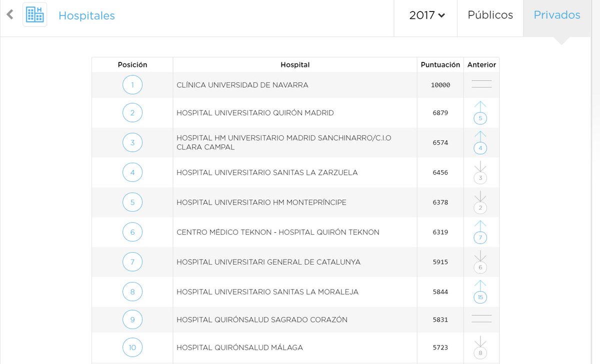Image resolution: width=600 pixels, height=364 pixels.
Task: Switch to the Públicos tab
Action: click(490, 15)
